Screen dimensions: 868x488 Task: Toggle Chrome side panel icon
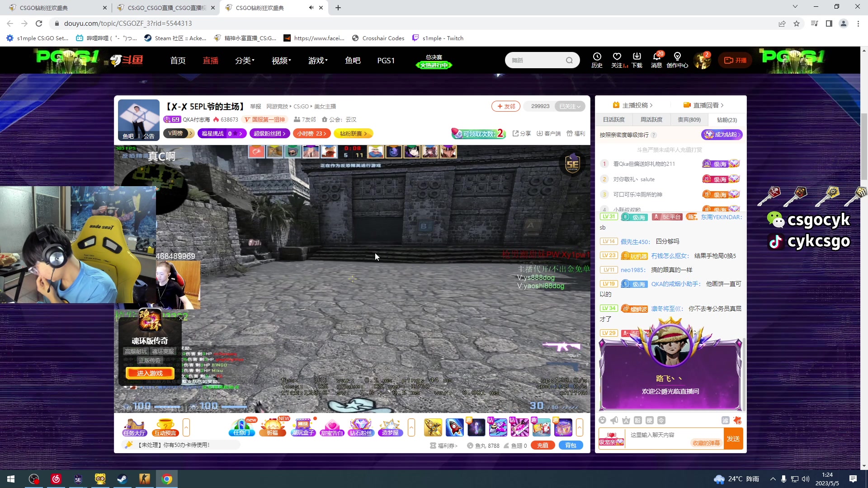point(829,23)
